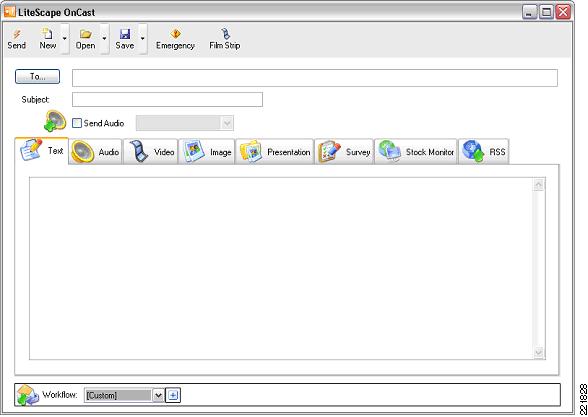588x417 pixels.
Task: Expand the Save button dropdown arrow
Action: tap(142, 38)
